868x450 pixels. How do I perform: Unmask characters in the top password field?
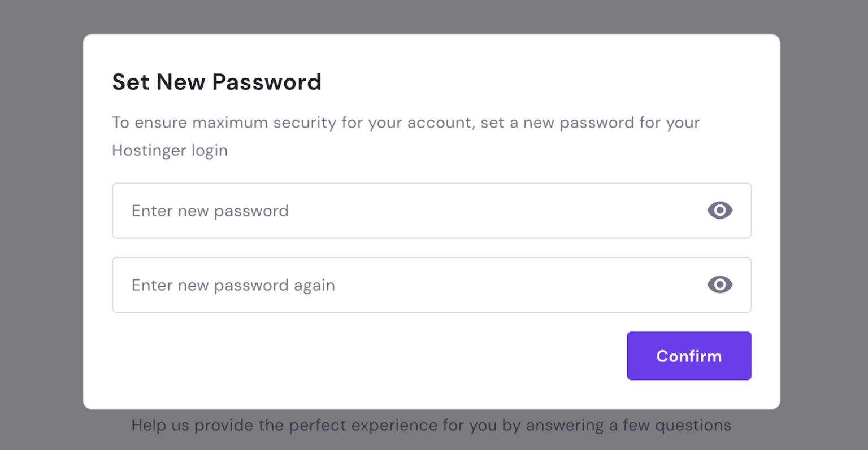[x=719, y=211]
